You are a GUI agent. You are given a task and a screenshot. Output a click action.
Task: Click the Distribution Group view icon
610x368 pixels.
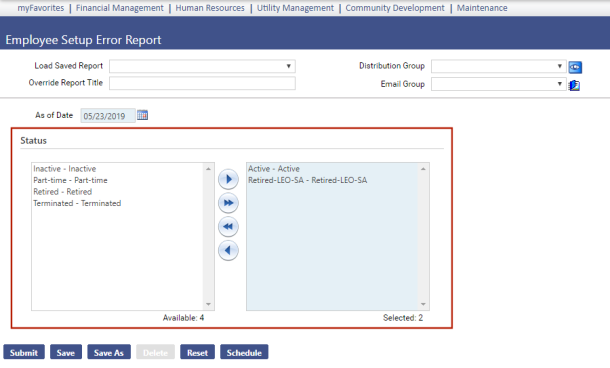click(575, 67)
